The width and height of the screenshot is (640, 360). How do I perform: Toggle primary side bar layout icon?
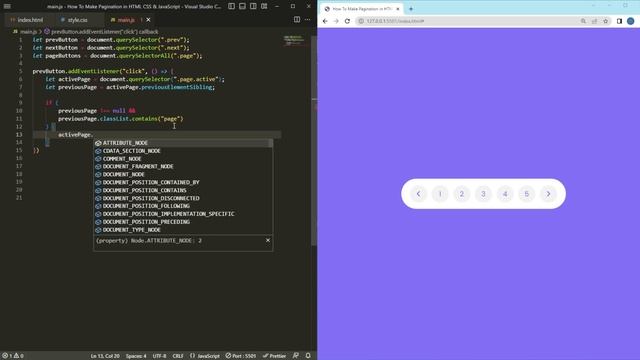231,6
